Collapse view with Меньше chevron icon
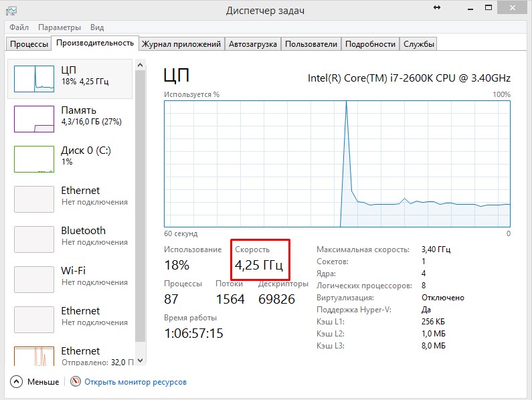Screen dimensions: 532x400 16,382
